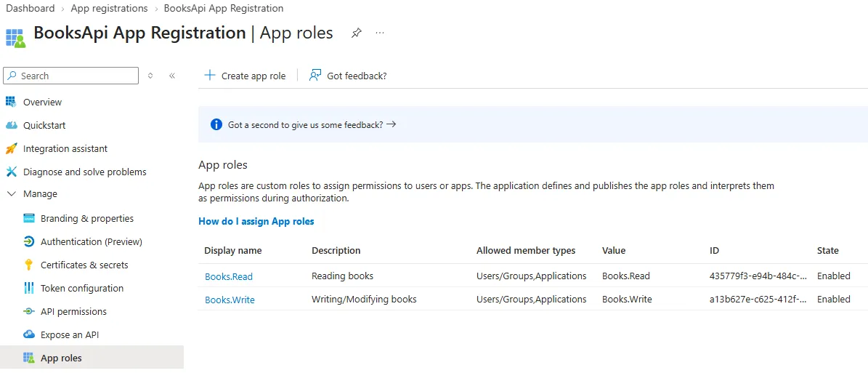Click the Certificates & secrets key icon
This screenshot has height=373, width=868.
pos(29,265)
